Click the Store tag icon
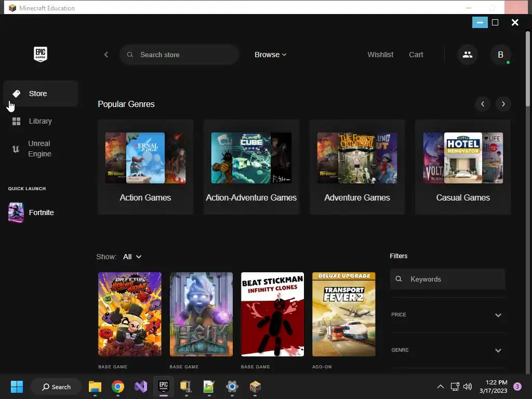Screen dimensions: 532x399 click(16, 94)
